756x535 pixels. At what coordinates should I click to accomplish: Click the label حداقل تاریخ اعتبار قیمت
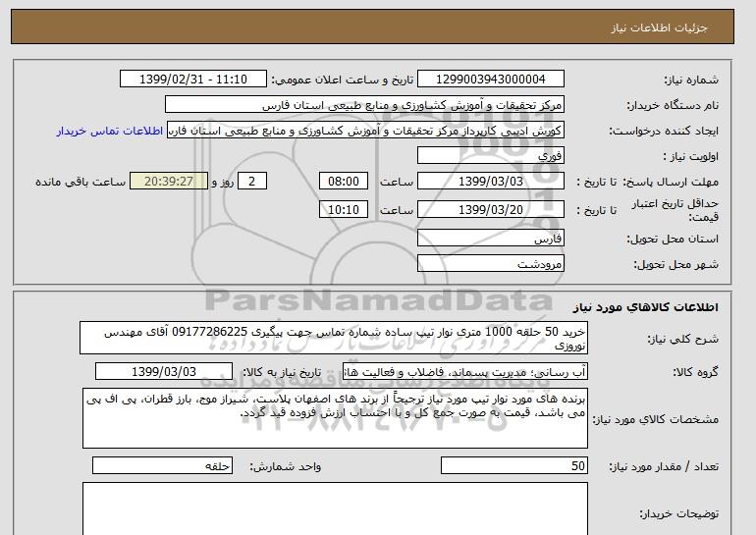coord(675,210)
